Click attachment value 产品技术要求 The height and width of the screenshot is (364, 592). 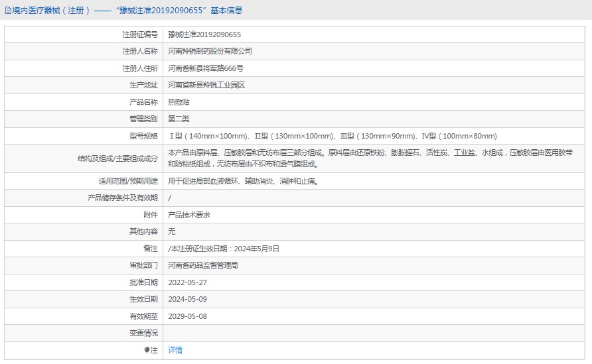[189, 215]
